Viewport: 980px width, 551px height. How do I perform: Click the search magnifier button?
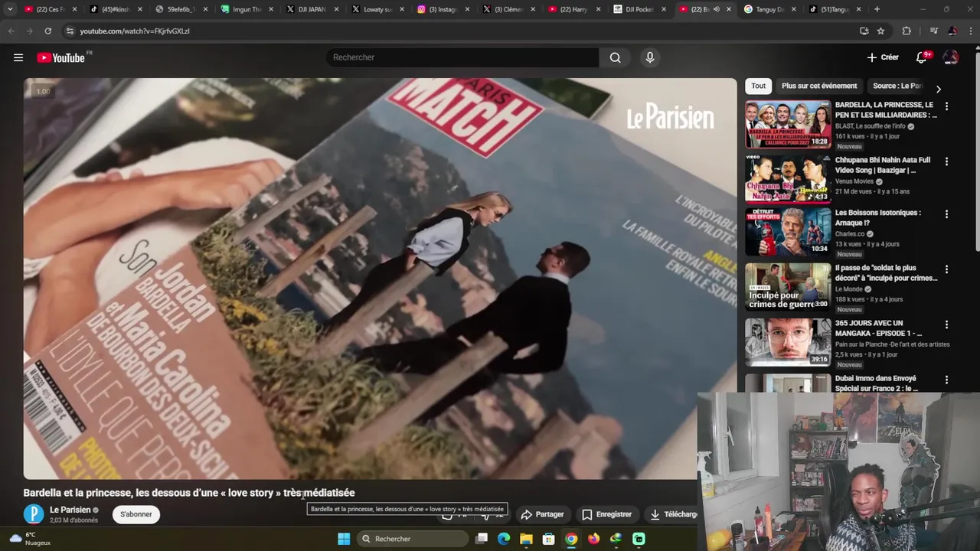pyautogui.click(x=616, y=57)
